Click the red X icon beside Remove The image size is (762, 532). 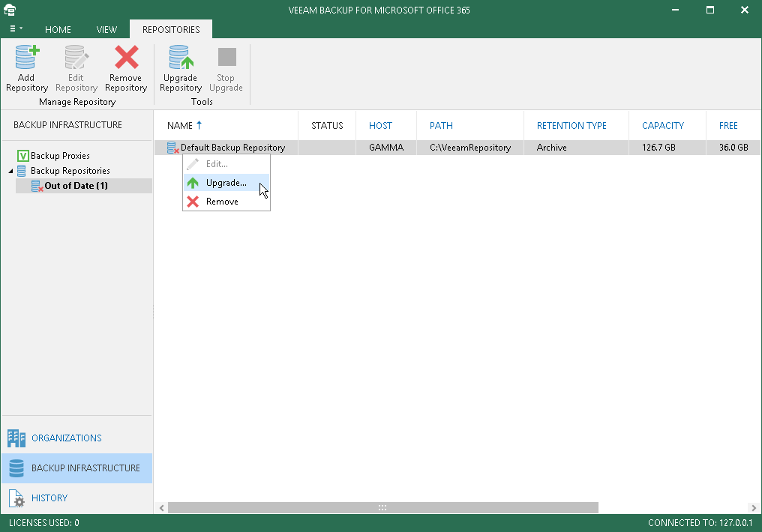click(x=193, y=202)
